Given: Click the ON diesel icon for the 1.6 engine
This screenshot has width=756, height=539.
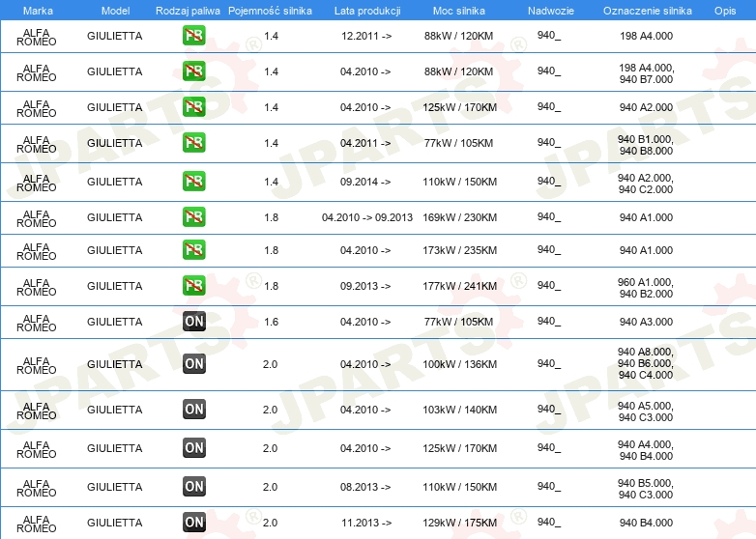Looking at the screenshot, I should pyautogui.click(x=194, y=322).
